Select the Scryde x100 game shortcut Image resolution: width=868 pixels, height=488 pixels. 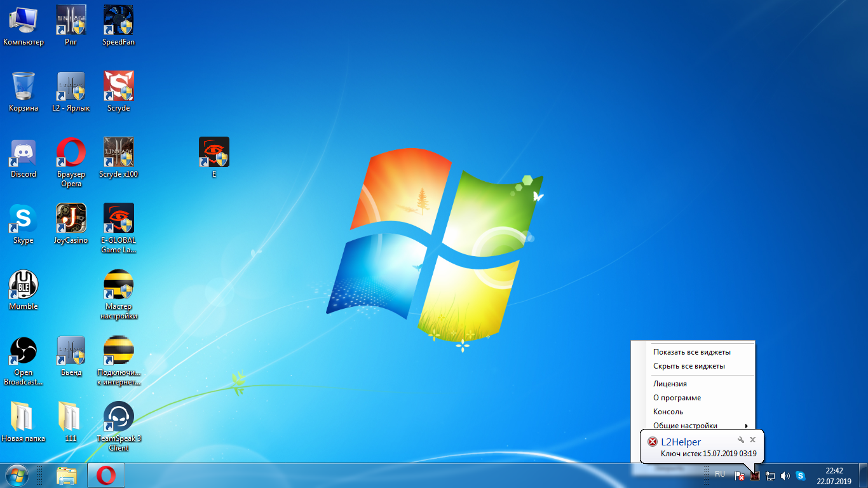tap(118, 153)
